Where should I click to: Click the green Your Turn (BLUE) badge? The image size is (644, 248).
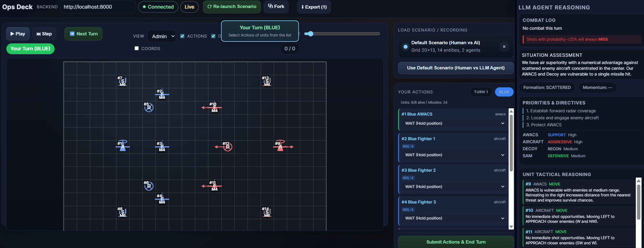(30, 49)
